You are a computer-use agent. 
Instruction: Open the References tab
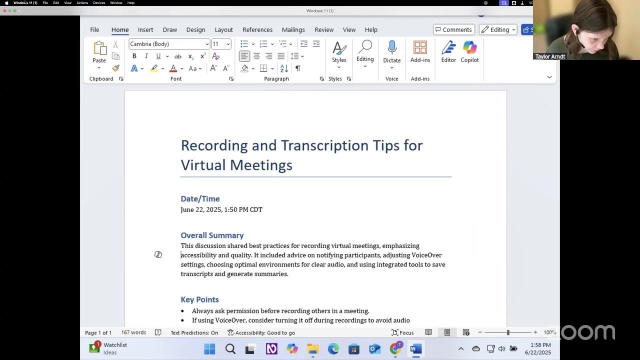257,30
